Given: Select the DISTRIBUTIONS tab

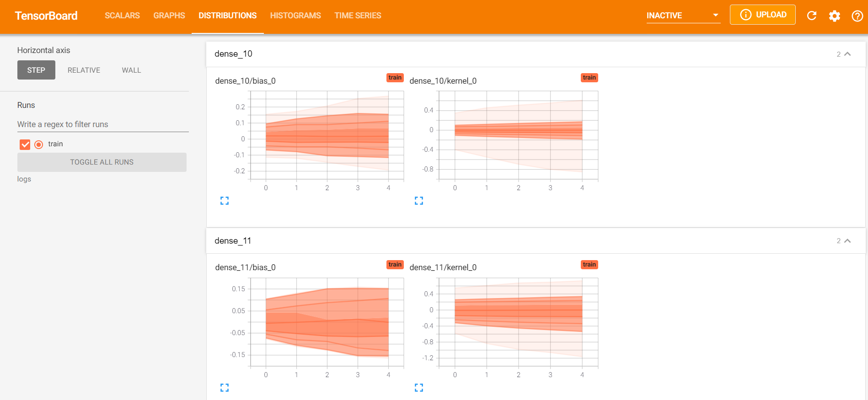Looking at the screenshot, I should tap(228, 16).
